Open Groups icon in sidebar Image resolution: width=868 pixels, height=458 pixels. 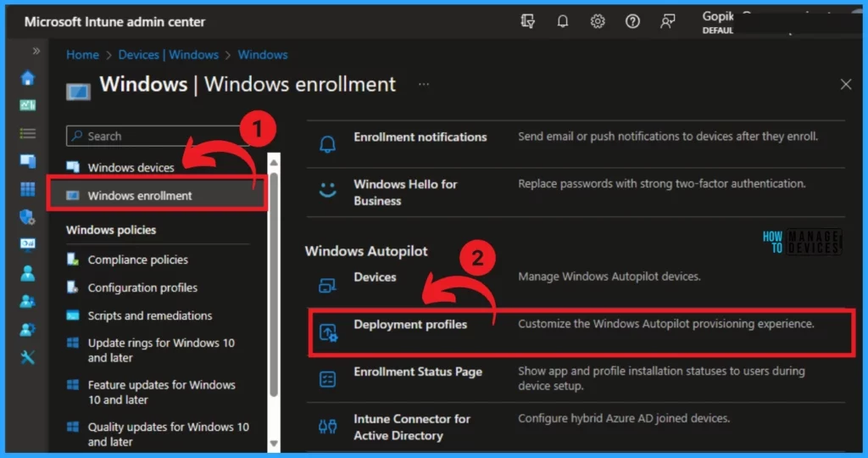point(28,301)
